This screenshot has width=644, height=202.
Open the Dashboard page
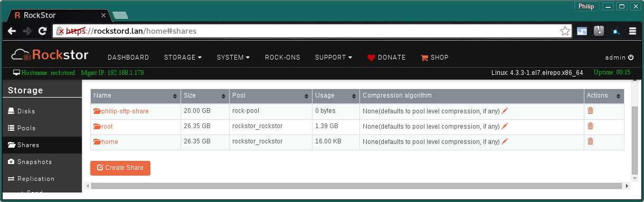128,57
